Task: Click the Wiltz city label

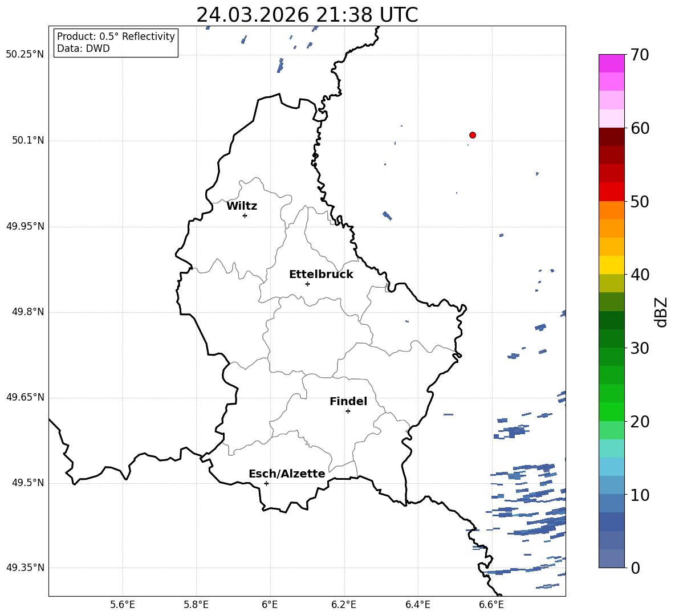Action: point(242,206)
